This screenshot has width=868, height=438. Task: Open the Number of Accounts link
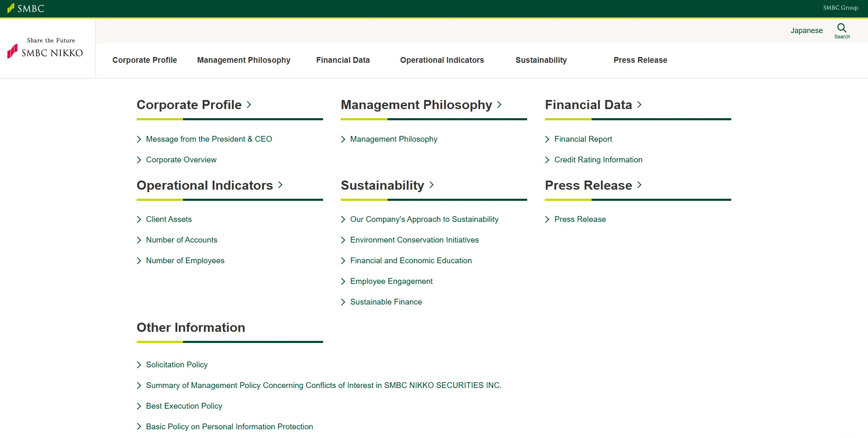pyautogui.click(x=182, y=240)
